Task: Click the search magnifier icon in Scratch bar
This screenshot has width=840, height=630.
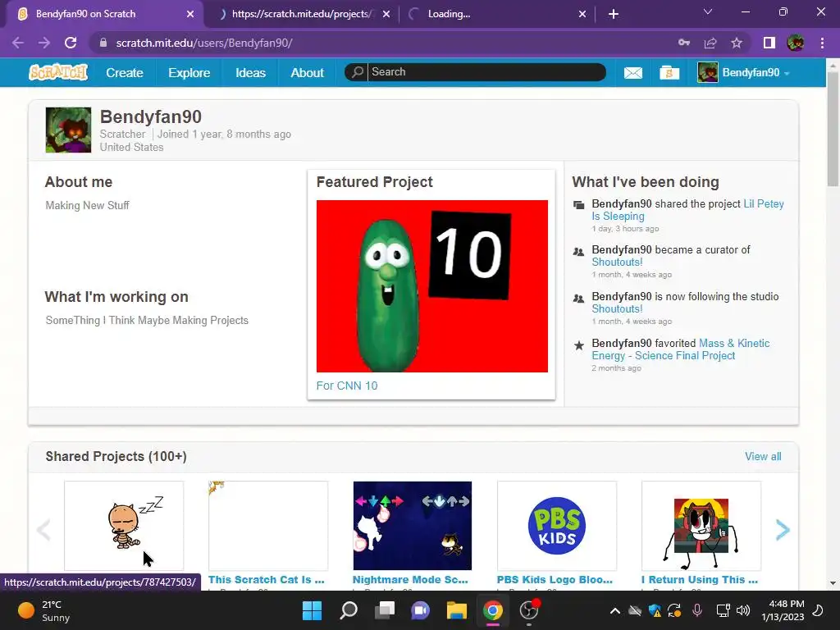Action: coord(358,72)
